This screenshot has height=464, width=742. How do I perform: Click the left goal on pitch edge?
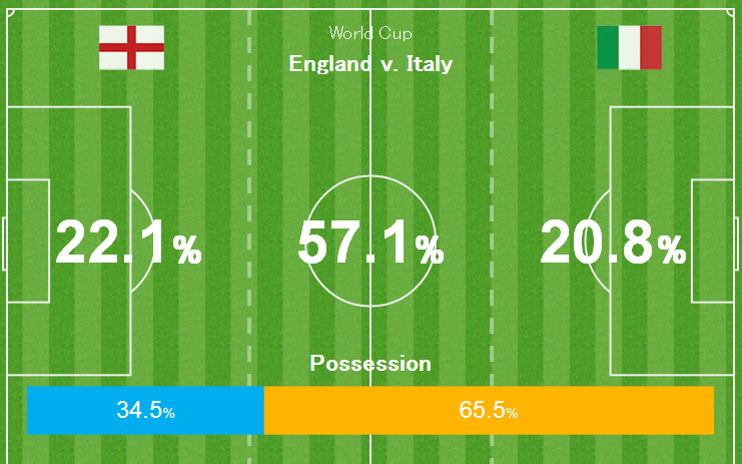click(4, 243)
